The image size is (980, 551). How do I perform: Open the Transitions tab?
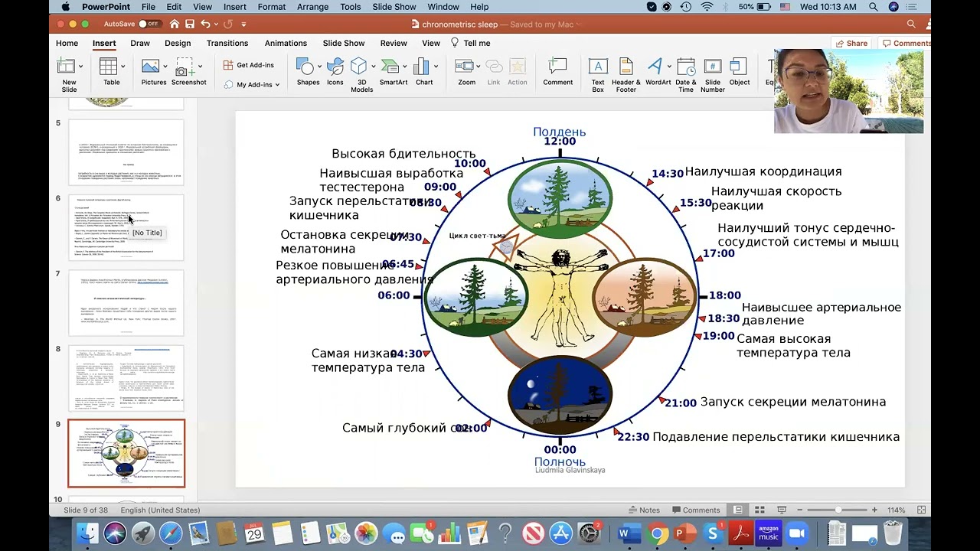227,44
